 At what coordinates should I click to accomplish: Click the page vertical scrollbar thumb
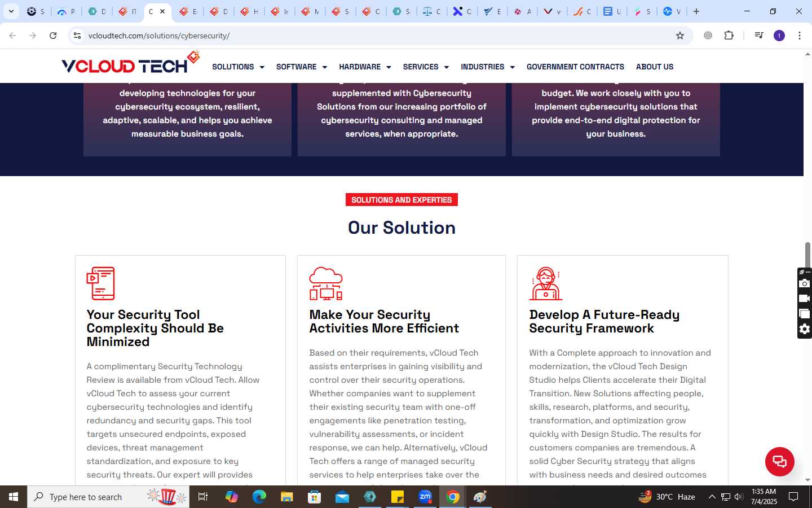click(807, 255)
